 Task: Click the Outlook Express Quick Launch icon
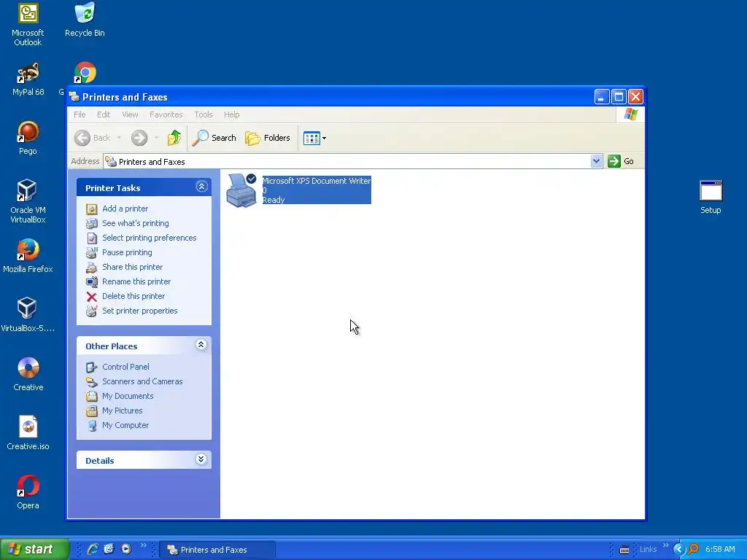tap(109, 549)
